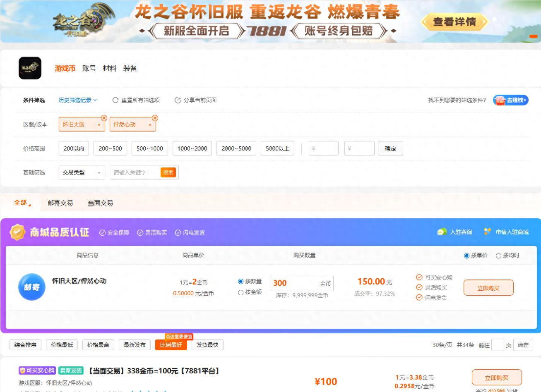Click the green 入驻咨询 chat icon
This screenshot has width=541, height=392.
tap(442, 232)
